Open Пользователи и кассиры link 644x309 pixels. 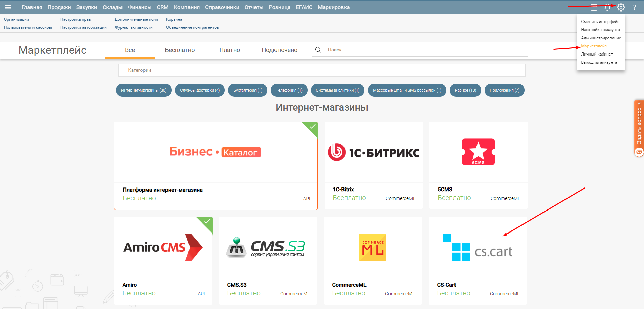point(28,27)
